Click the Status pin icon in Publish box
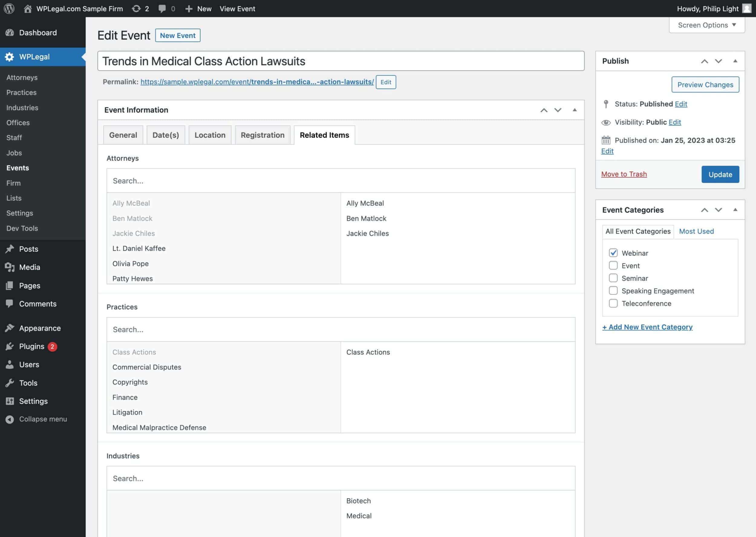 pos(606,104)
